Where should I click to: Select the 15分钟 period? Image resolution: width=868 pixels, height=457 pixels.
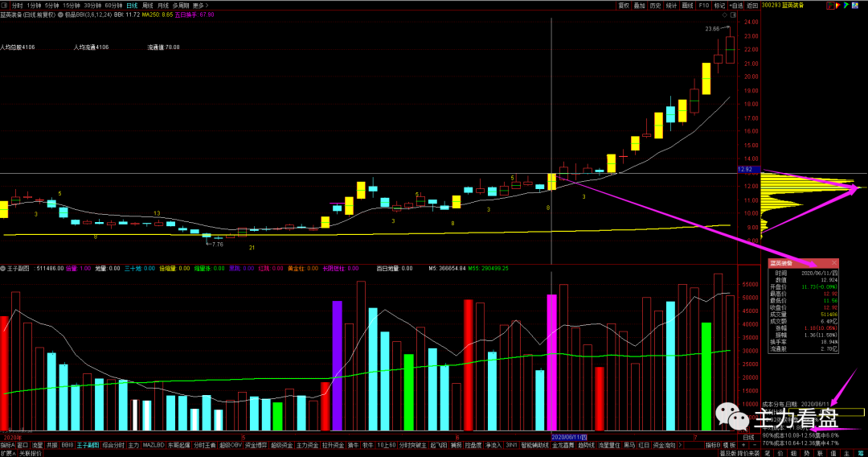point(72,6)
